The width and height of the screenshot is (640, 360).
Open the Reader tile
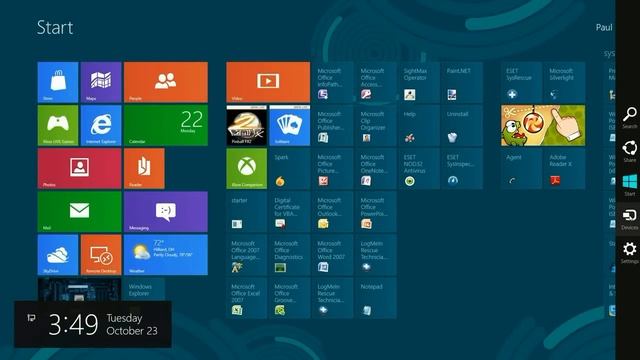click(144, 169)
